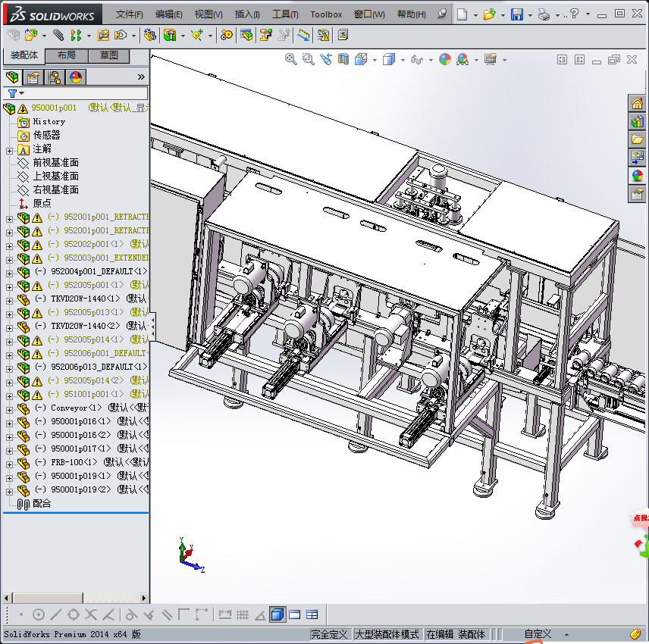Click Zoom to Fit magnifier icon
The width and height of the screenshot is (649, 644).
click(x=290, y=59)
